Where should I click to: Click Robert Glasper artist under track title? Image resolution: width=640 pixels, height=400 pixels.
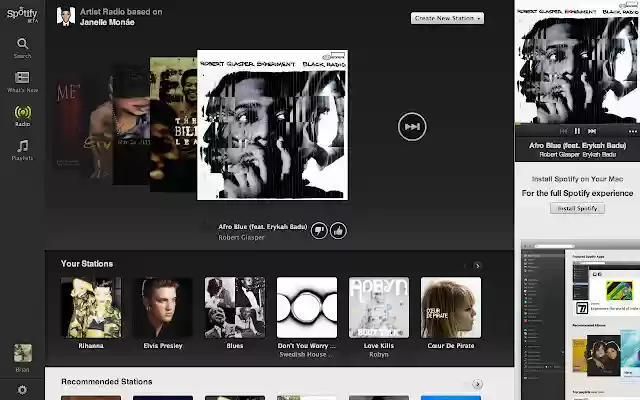(x=241, y=237)
